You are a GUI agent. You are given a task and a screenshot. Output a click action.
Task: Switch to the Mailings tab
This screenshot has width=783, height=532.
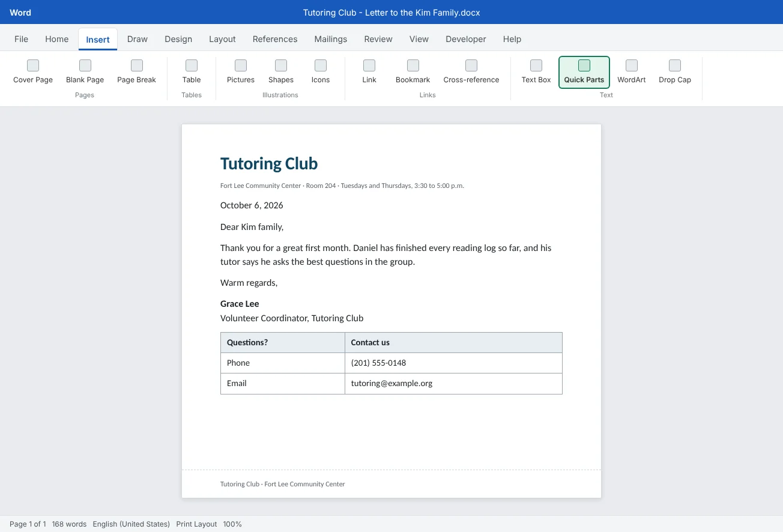click(331, 39)
